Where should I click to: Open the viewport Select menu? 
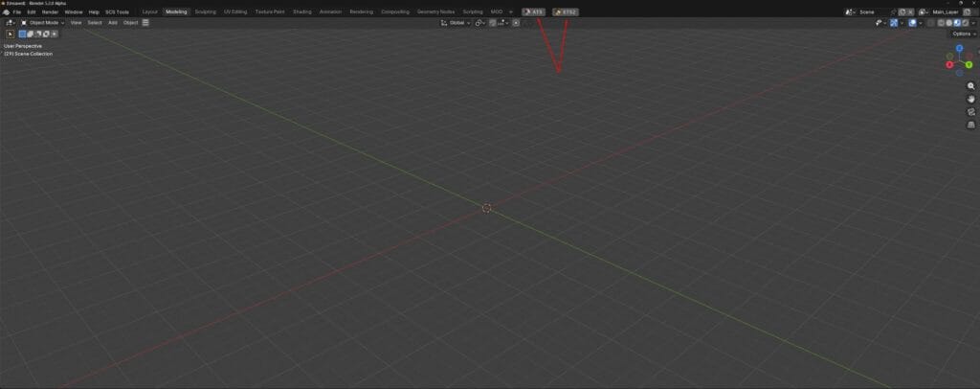[x=95, y=22]
